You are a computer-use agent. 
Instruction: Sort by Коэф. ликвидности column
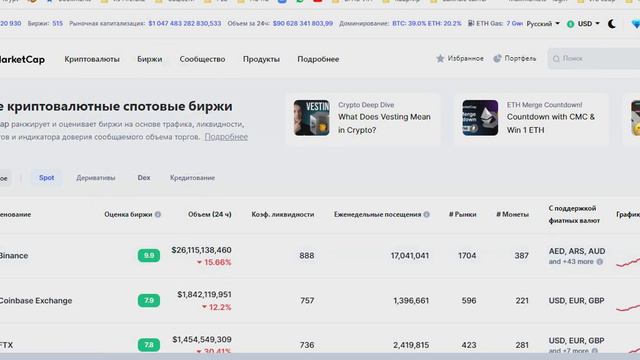point(282,214)
